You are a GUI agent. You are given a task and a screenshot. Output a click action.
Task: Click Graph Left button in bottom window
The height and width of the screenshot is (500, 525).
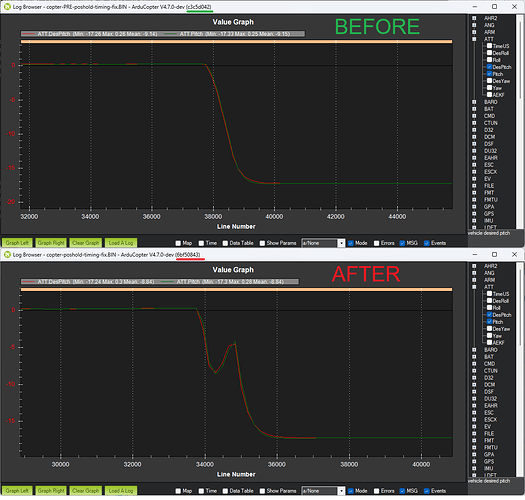tap(17, 491)
